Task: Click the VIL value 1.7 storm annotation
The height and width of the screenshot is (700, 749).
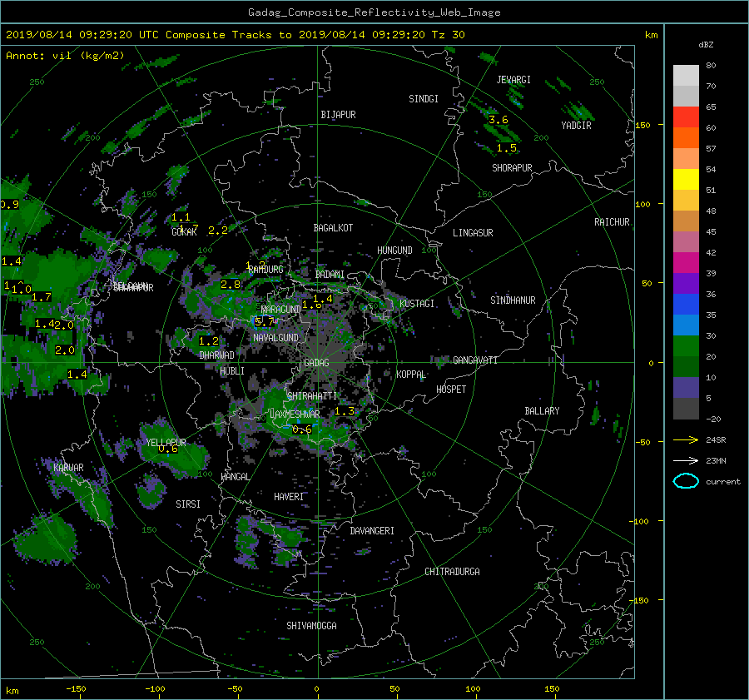Action: [41, 297]
